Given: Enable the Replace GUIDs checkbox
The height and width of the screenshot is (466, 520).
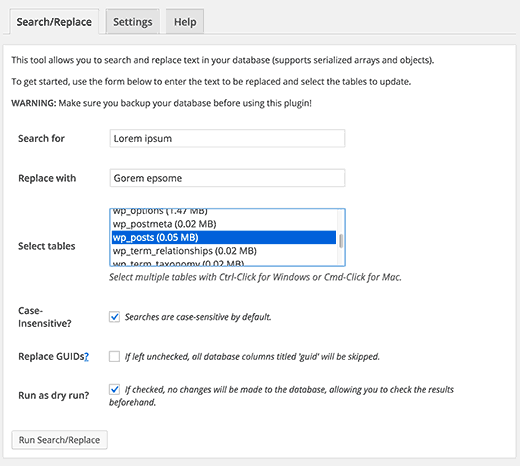Looking at the screenshot, I should [114, 356].
